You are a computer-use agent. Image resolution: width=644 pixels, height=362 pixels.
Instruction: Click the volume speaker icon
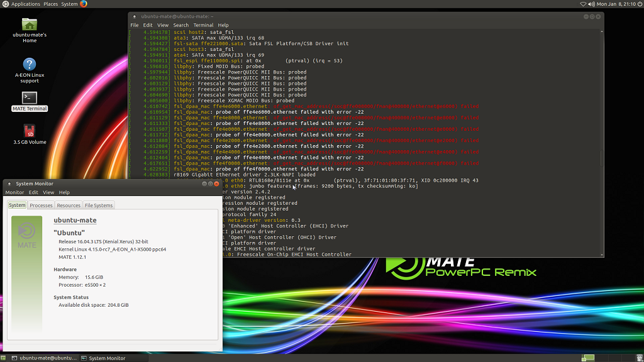tap(591, 4)
